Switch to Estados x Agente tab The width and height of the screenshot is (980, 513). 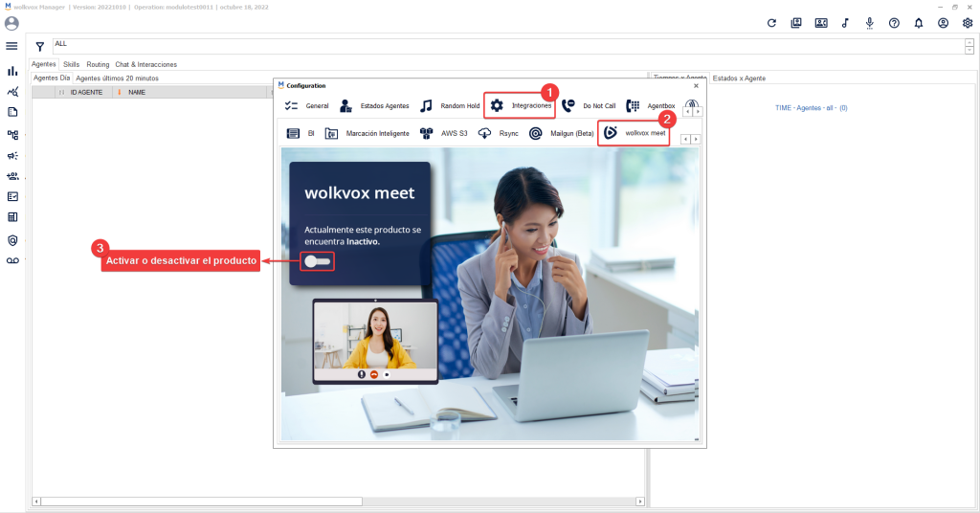coord(739,78)
